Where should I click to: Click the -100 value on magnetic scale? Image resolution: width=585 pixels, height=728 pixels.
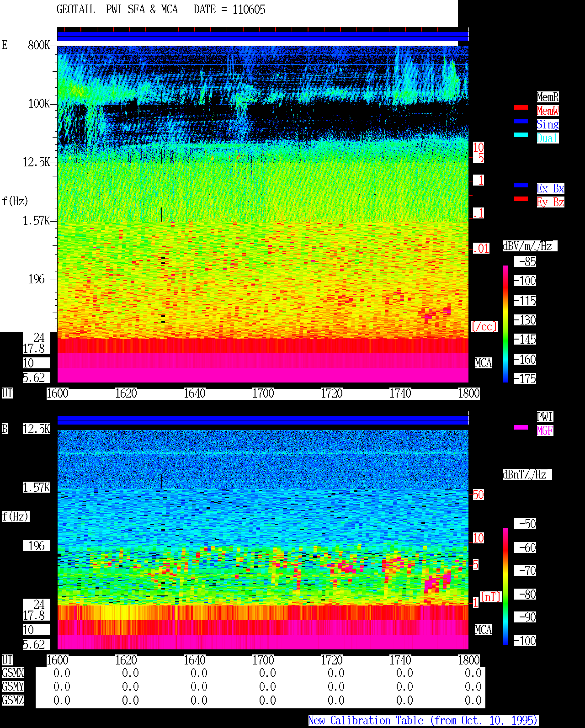point(526,641)
